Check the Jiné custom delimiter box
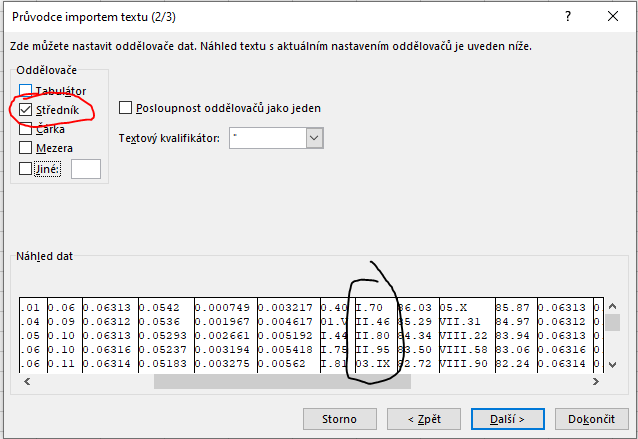 pyautogui.click(x=25, y=169)
